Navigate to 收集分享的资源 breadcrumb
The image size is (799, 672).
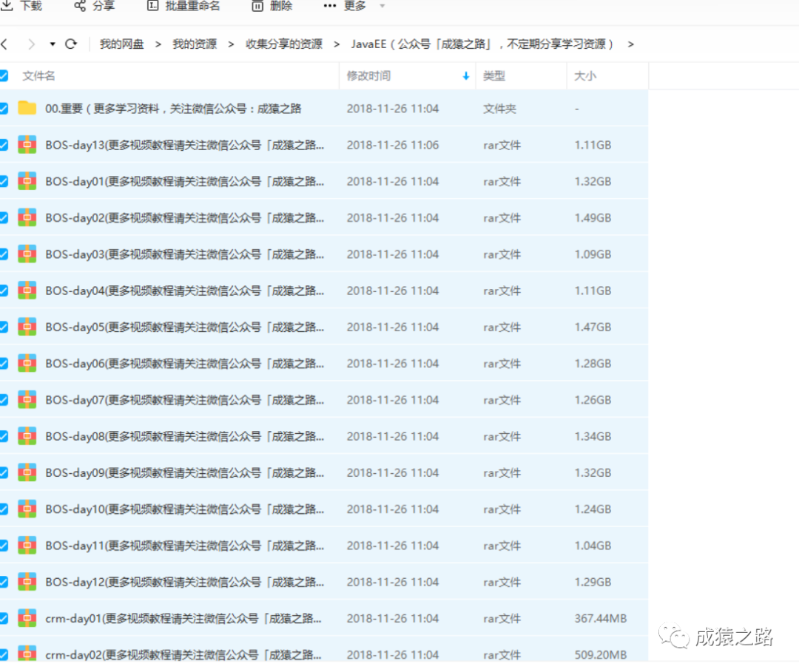pos(284,44)
